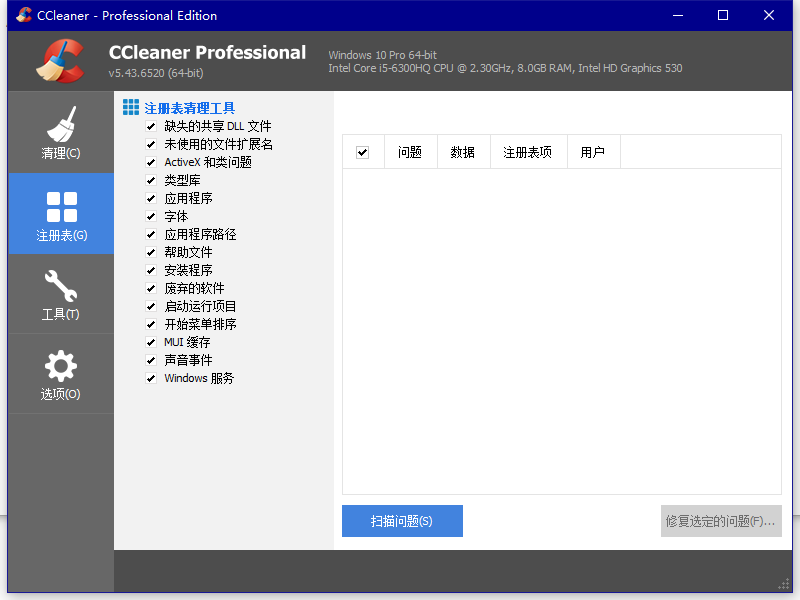Image resolution: width=800 pixels, height=600 pixels.
Task: Sort by the 数据 column header
Action: [x=464, y=152]
